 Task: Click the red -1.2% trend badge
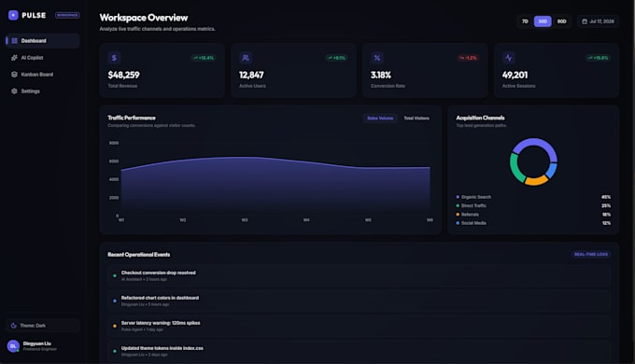(468, 58)
